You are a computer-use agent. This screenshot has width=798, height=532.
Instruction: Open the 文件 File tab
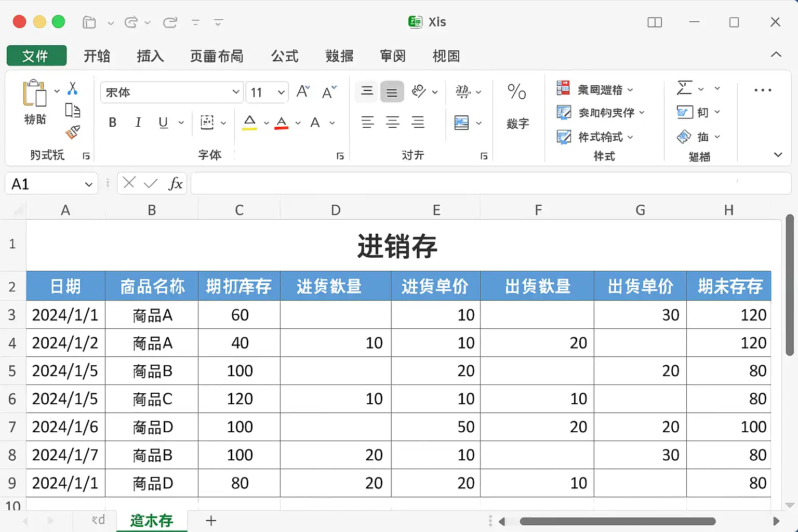[36, 56]
